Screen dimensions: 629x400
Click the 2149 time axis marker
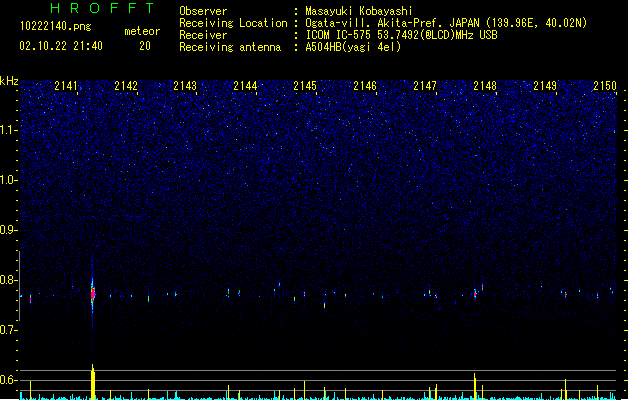(545, 86)
